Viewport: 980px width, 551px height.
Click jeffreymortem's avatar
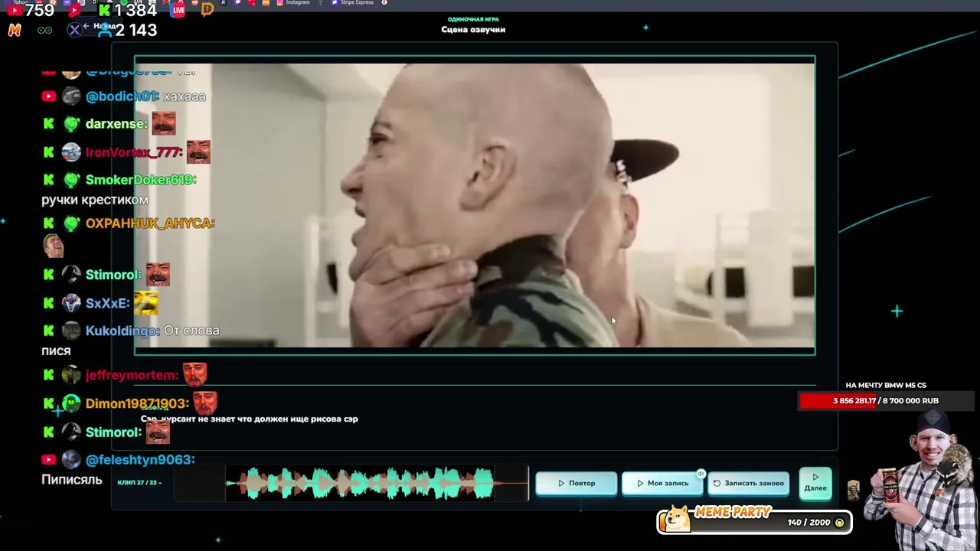[x=71, y=375]
